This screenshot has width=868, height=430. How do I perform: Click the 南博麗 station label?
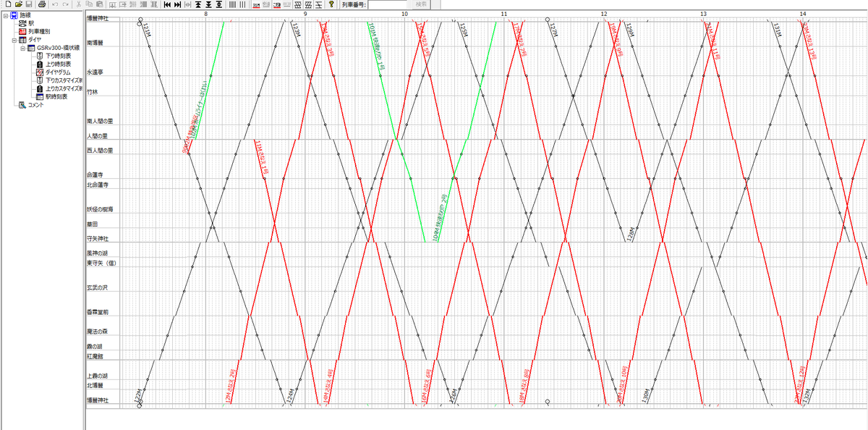[x=95, y=43]
